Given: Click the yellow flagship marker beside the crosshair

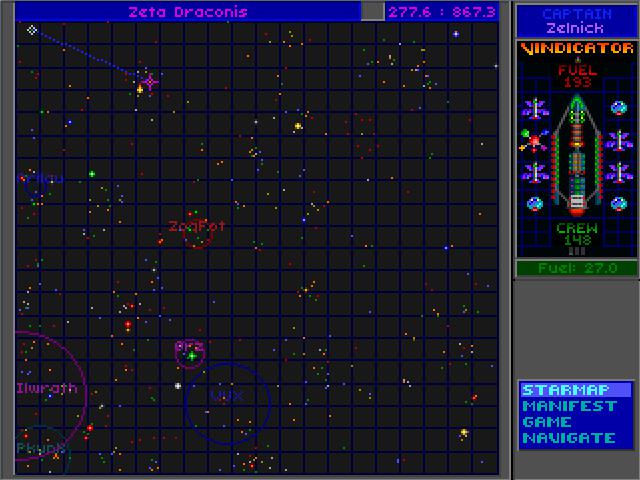Looking at the screenshot, I should pos(140,89).
